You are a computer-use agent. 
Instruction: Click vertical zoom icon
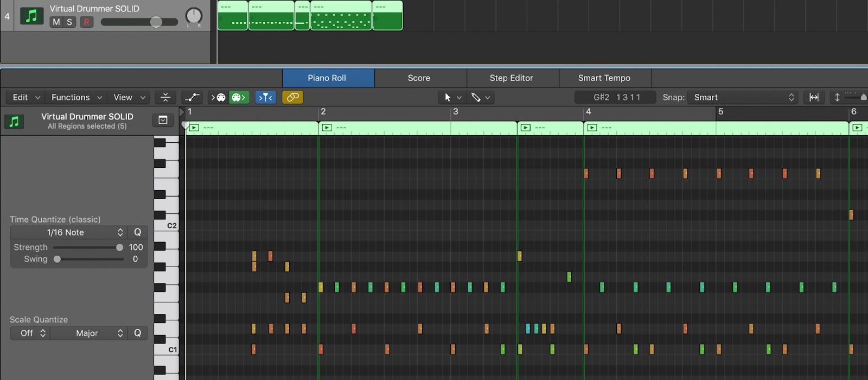tap(837, 97)
